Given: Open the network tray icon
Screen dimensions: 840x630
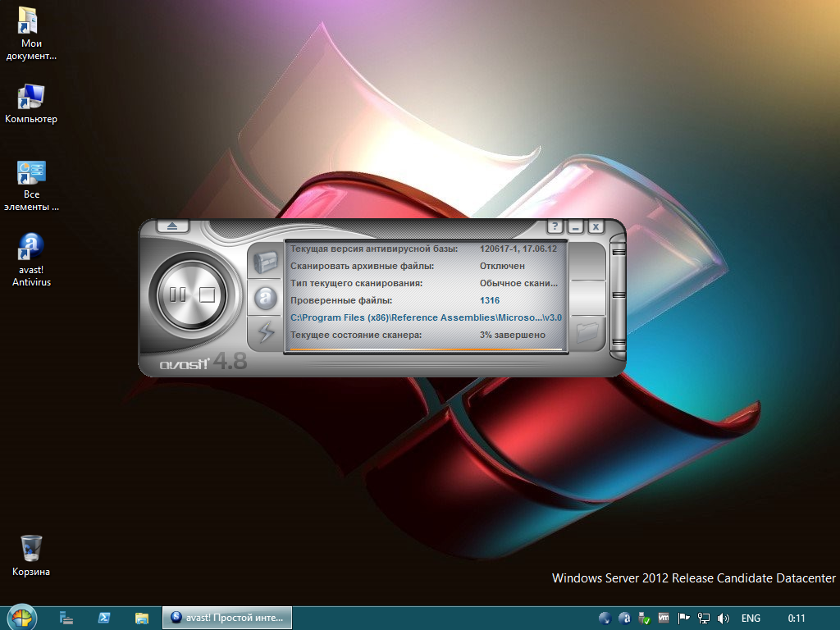Looking at the screenshot, I should (x=703, y=619).
